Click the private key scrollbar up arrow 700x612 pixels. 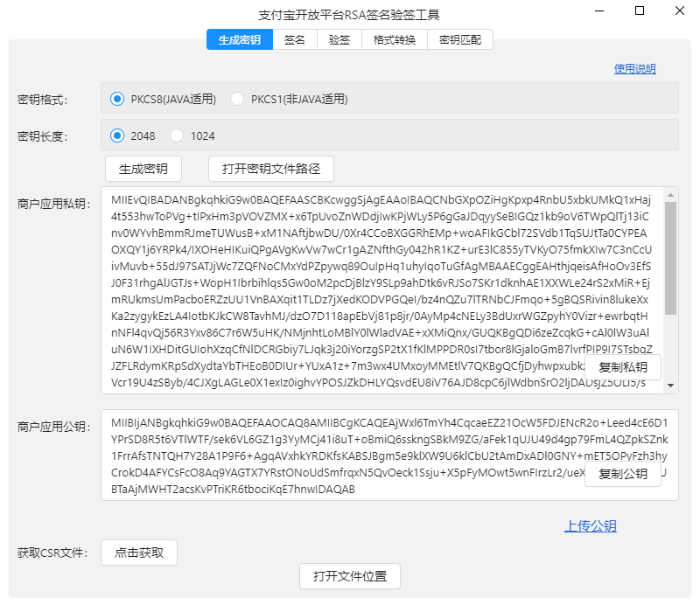(x=670, y=195)
